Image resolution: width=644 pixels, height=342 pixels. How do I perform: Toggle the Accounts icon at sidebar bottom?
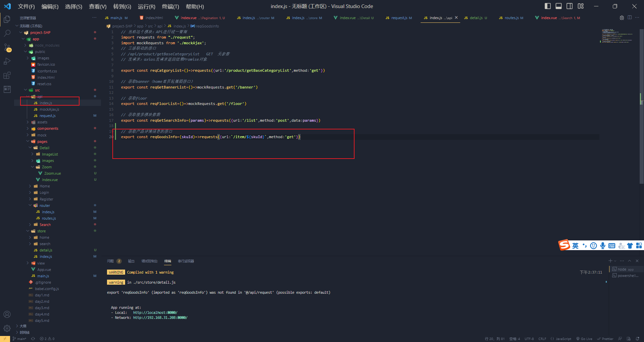7,314
